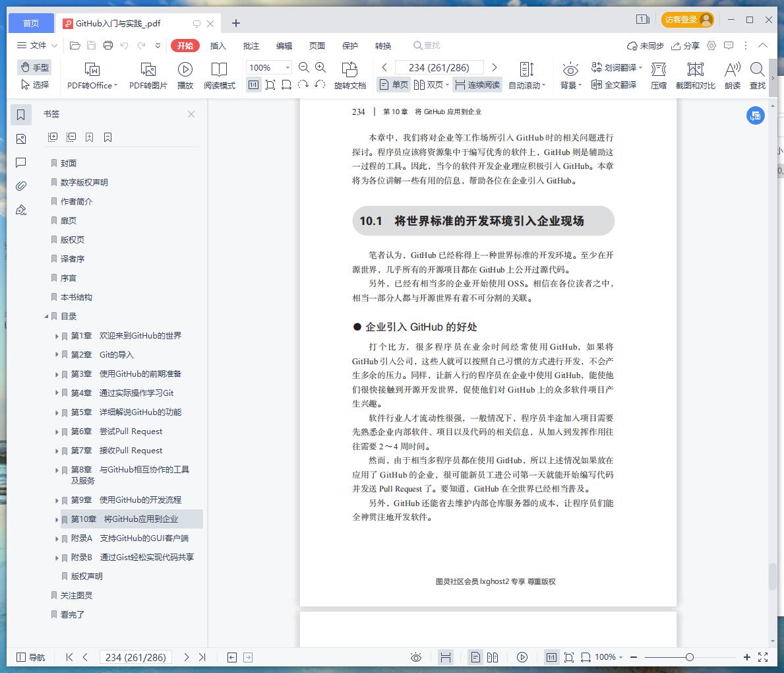The image size is (784, 673).
Task: Click 访客登录 login button
Action: [x=688, y=20]
